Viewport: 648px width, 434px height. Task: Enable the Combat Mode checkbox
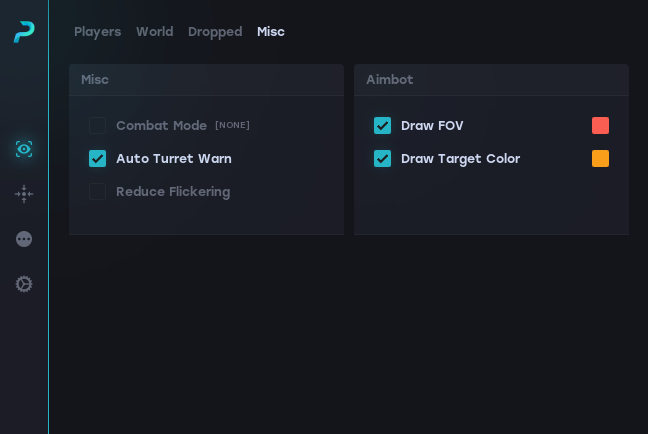click(98, 125)
